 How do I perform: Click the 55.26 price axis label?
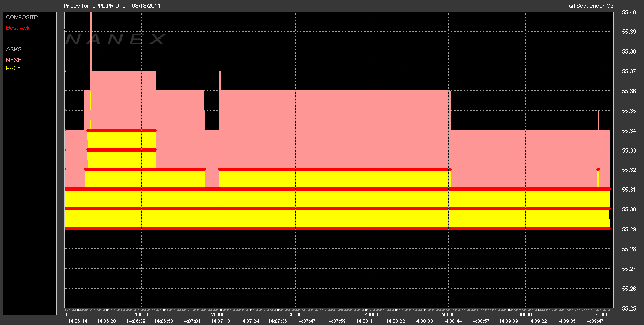tap(628, 289)
